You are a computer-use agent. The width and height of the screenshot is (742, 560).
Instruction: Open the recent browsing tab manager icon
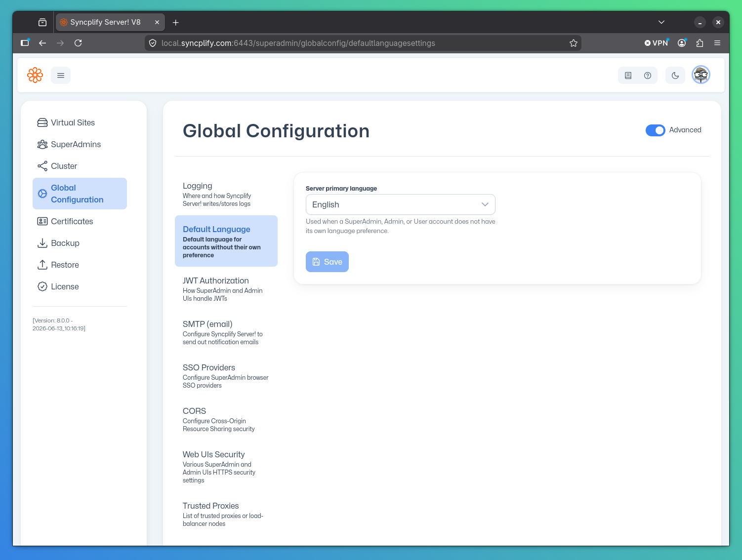click(42, 22)
